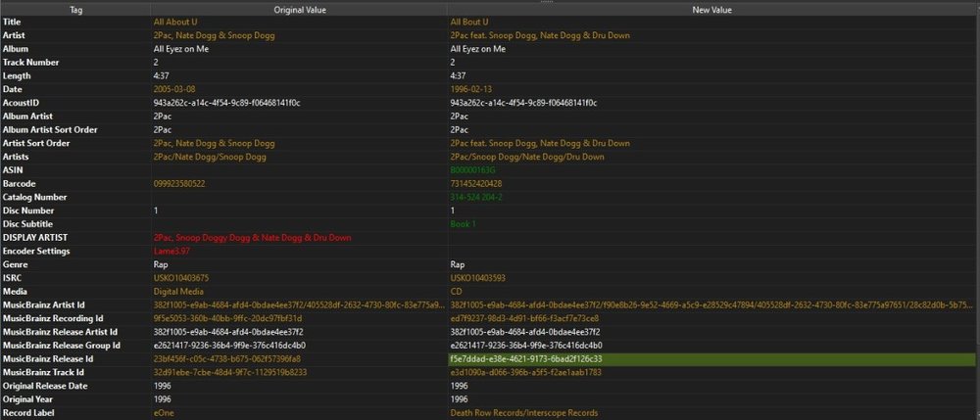
Task: Click the Tag column header
Action: click(x=75, y=10)
